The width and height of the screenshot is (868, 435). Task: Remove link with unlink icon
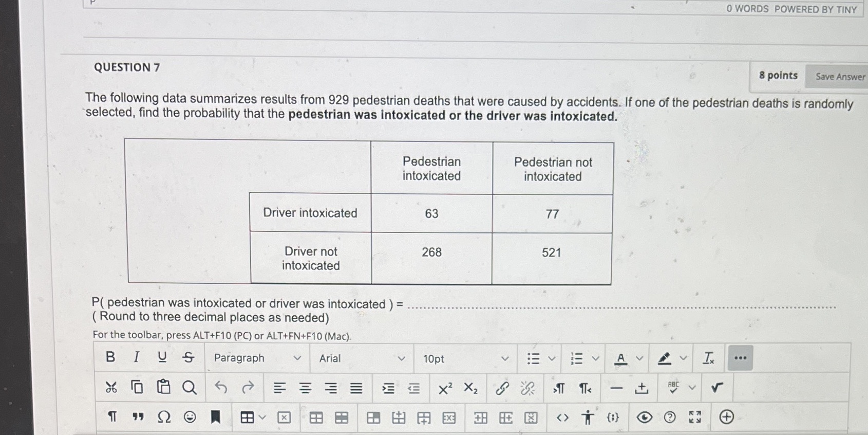point(527,388)
